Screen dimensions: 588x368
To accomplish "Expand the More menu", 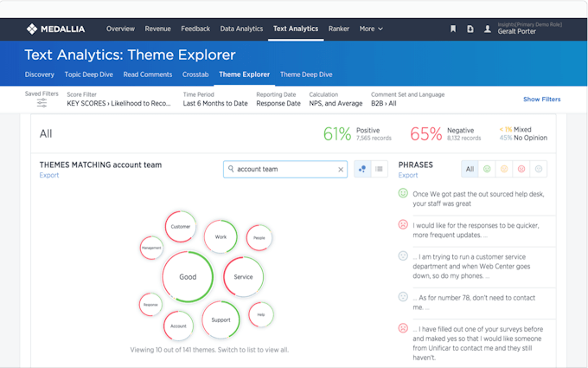I will [x=371, y=29].
